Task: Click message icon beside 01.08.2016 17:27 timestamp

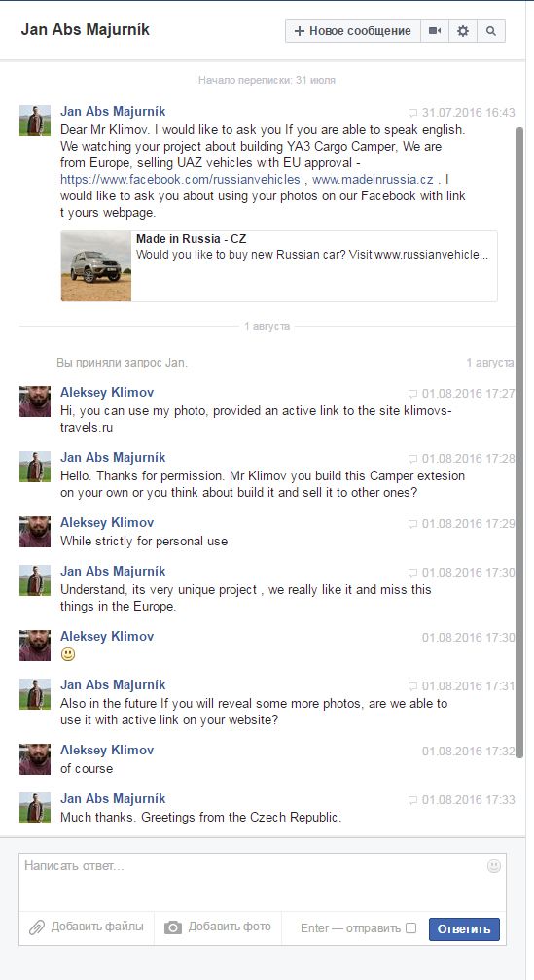Action: (x=412, y=395)
